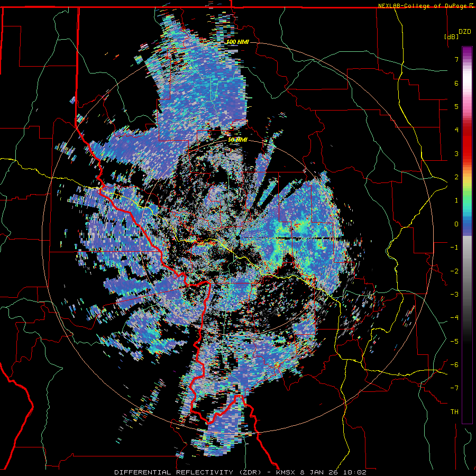
Task: Click the 7 value on color scale
Action: click(456, 59)
